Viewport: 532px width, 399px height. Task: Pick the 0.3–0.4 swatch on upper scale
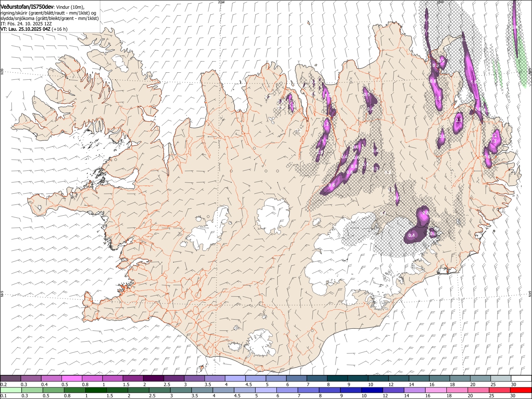pyautogui.click(x=31, y=378)
